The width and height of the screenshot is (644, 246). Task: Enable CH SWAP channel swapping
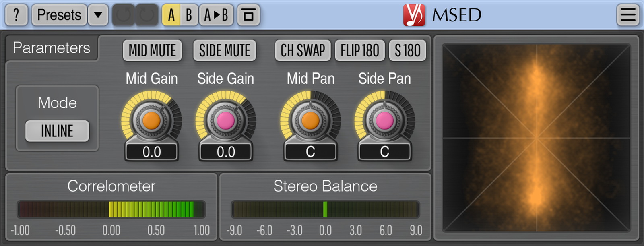pos(303,51)
